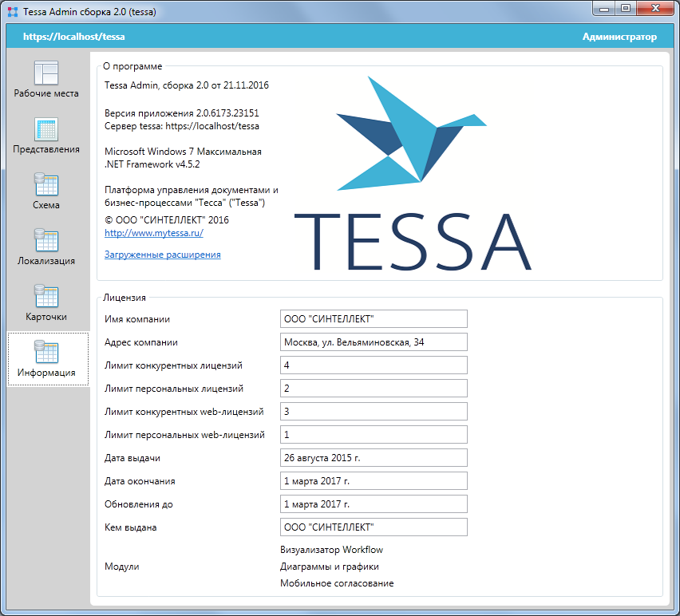
Task: Click the https://localhost/tessa header text
Action: [x=74, y=37]
